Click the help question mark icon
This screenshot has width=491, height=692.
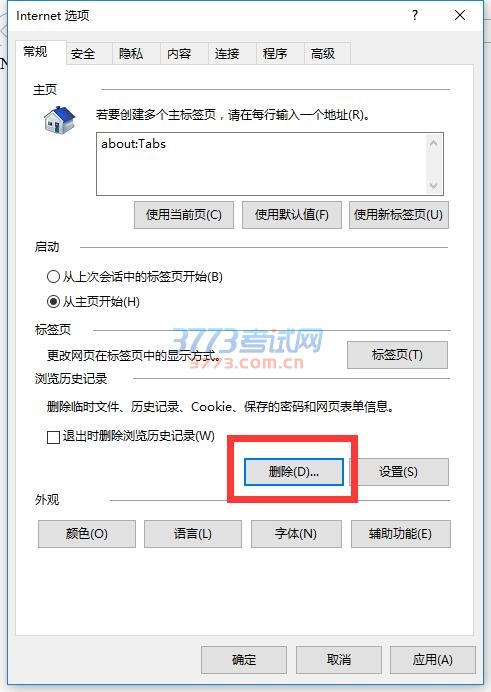(x=415, y=15)
